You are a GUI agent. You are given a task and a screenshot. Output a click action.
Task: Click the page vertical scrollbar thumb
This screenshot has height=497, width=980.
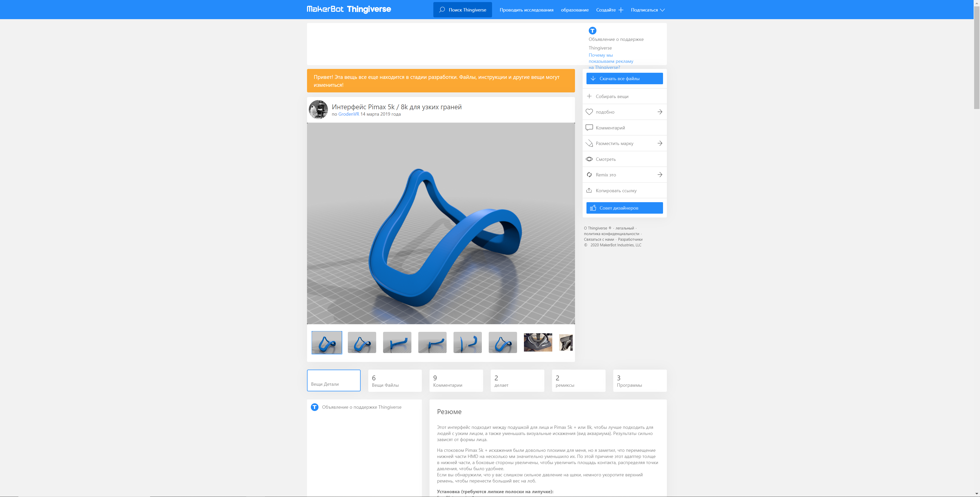[977, 57]
